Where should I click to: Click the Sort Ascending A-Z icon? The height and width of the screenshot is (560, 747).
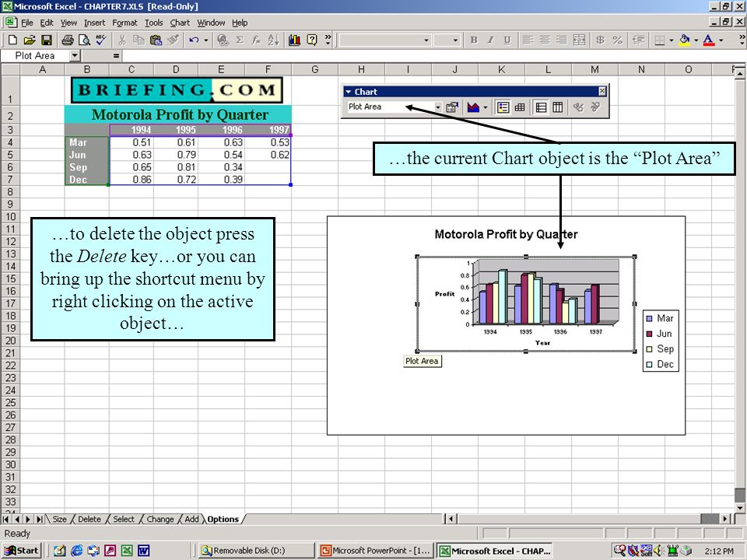click(273, 40)
